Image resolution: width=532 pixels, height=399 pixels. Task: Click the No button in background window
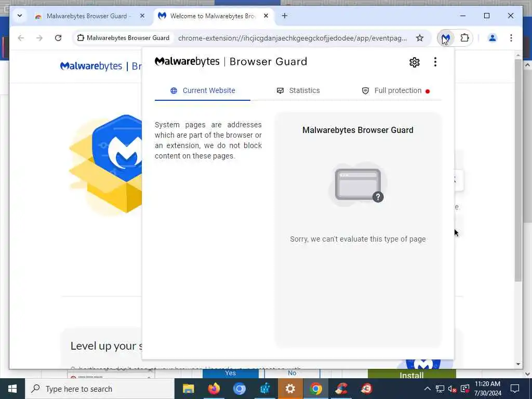(292, 373)
